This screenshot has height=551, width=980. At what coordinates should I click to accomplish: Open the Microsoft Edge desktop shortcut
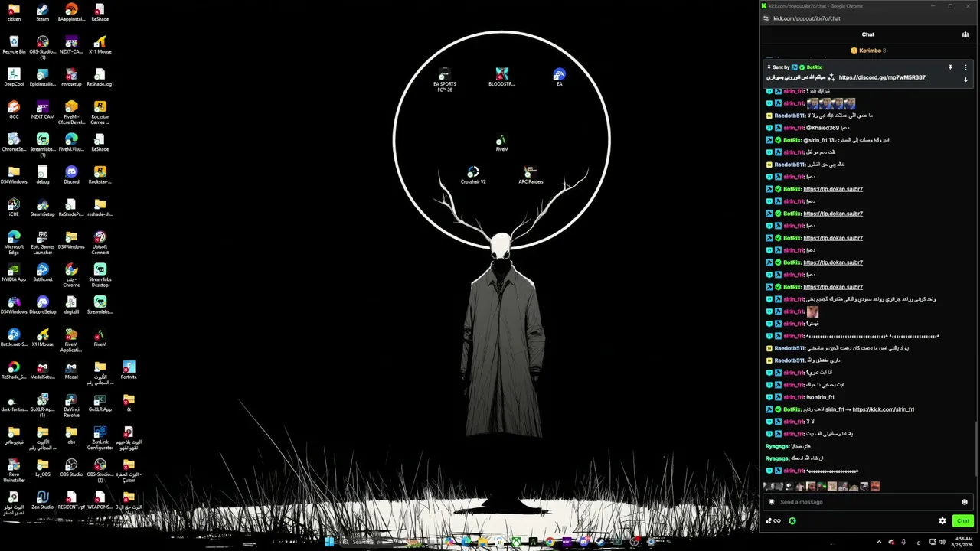[x=14, y=243]
